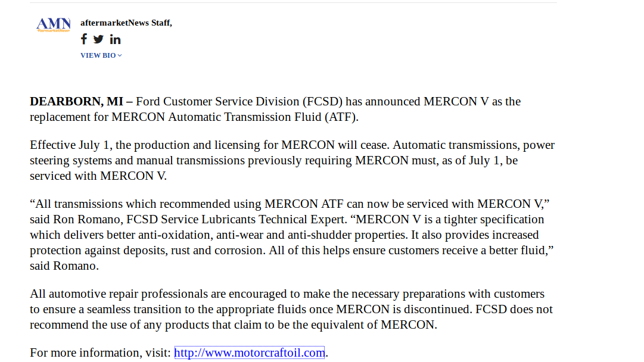This screenshot has height=362, width=644.
Task: Open the author's LinkedIn icon
Action: pyautogui.click(x=115, y=39)
